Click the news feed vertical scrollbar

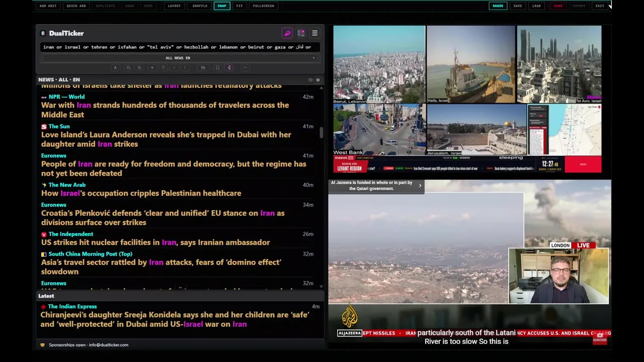click(321, 132)
